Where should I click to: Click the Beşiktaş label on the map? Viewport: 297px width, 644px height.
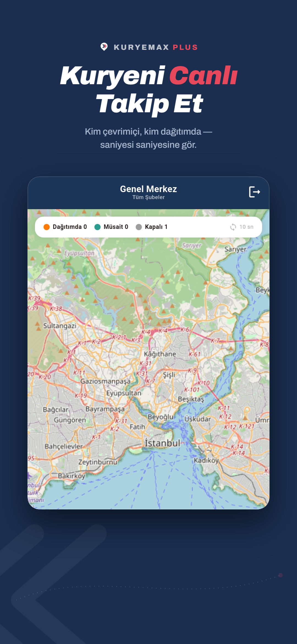pos(191,399)
